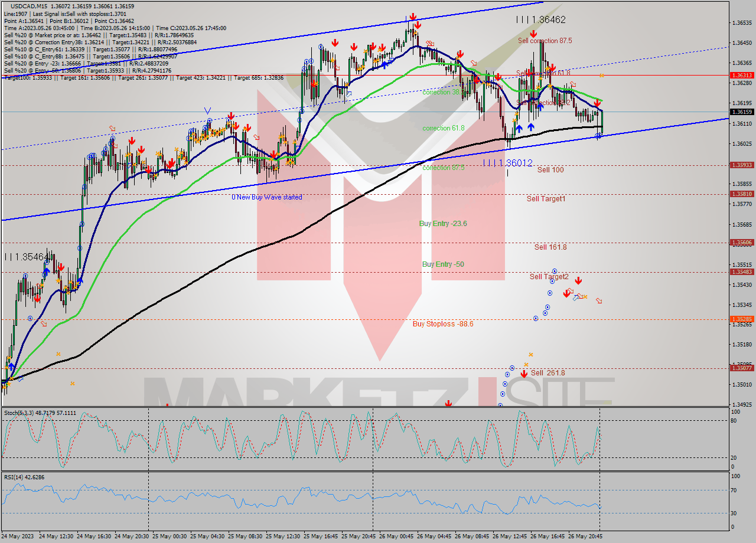756x543 pixels.
Task: Click the red 1.35077 price tag
Action: (742, 368)
